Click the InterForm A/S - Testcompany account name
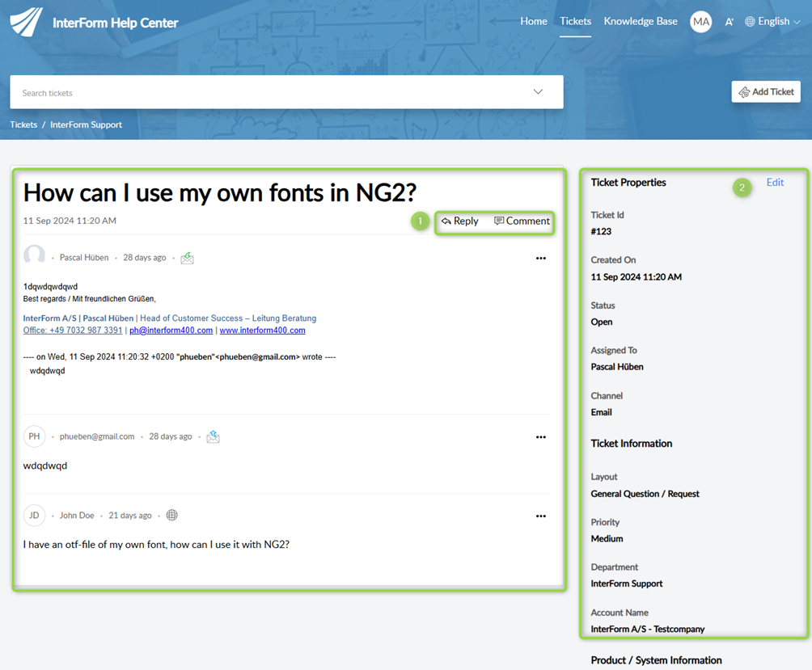The width and height of the screenshot is (812, 670). point(647,629)
